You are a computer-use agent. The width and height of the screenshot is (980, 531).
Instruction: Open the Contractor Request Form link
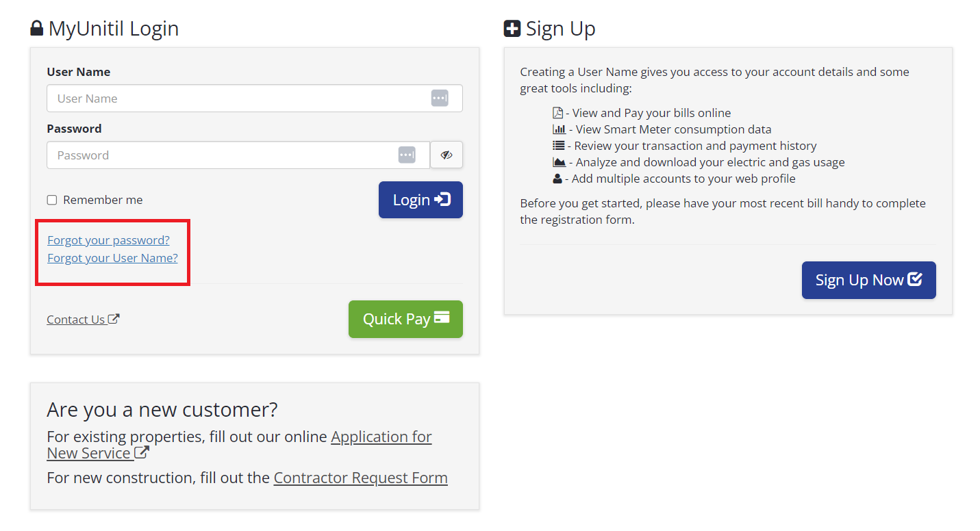(360, 478)
